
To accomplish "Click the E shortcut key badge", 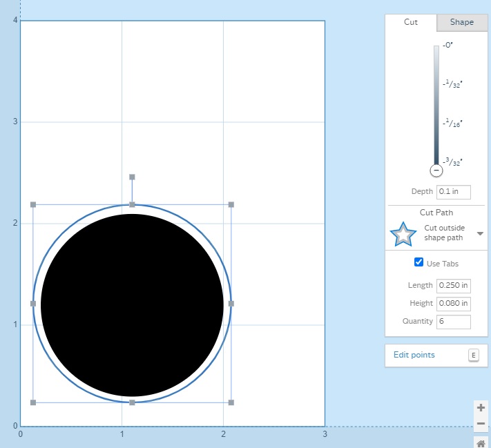I will [473, 355].
